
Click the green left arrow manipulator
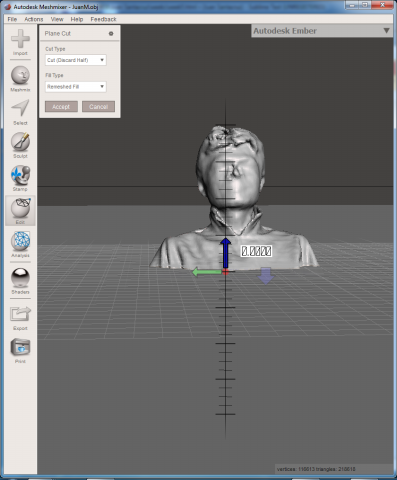207,272
